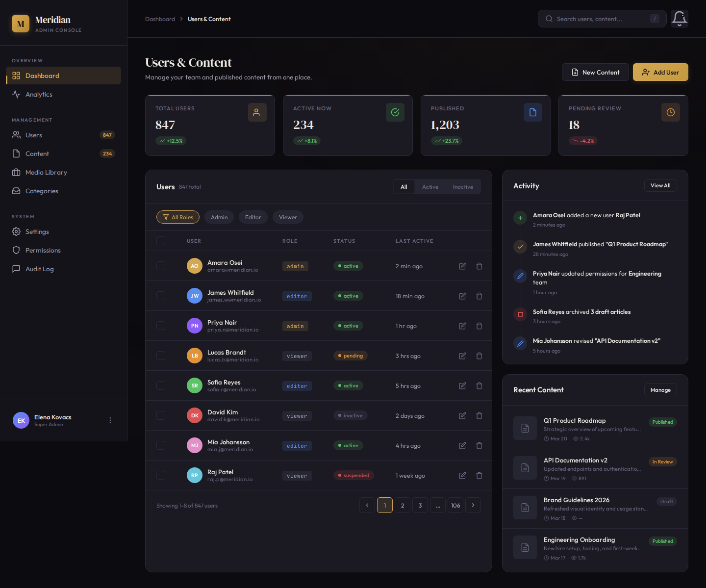Open the Audit Log section
The width and height of the screenshot is (706, 588).
tap(39, 269)
